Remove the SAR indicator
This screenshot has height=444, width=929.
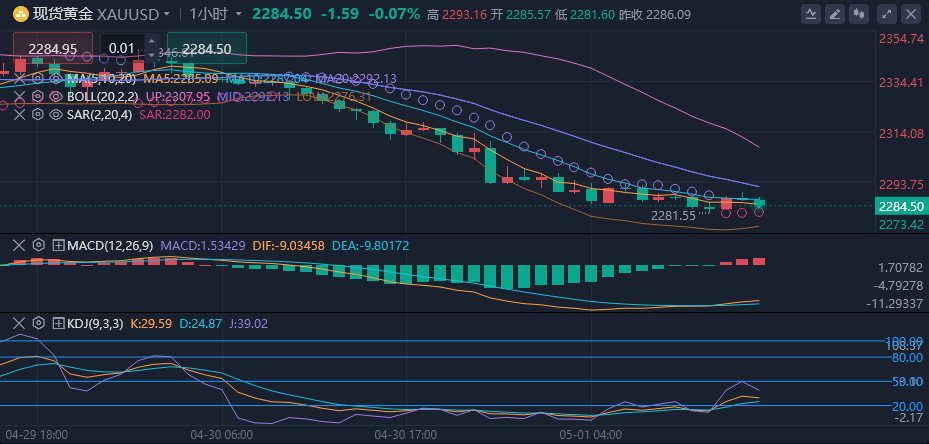(x=19, y=115)
